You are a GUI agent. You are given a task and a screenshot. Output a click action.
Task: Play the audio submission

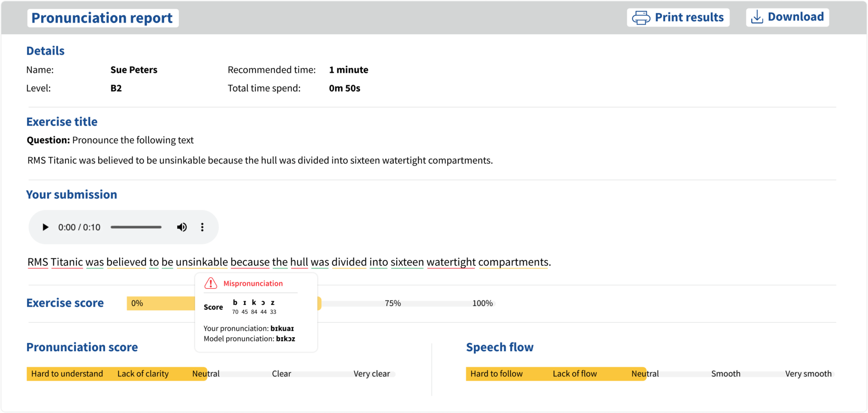tap(45, 227)
